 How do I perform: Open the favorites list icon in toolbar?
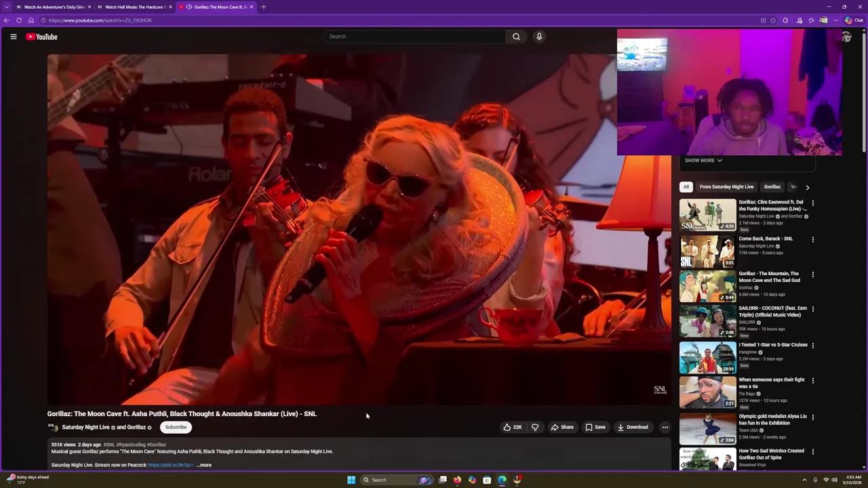(811, 20)
